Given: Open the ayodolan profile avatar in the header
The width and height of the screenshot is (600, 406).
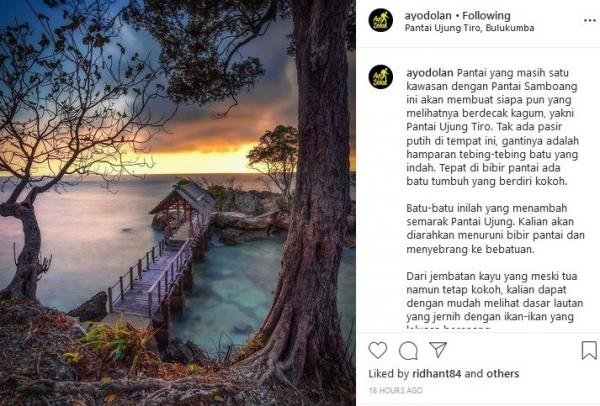Looking at the screenshot, I should coord(381,20).
